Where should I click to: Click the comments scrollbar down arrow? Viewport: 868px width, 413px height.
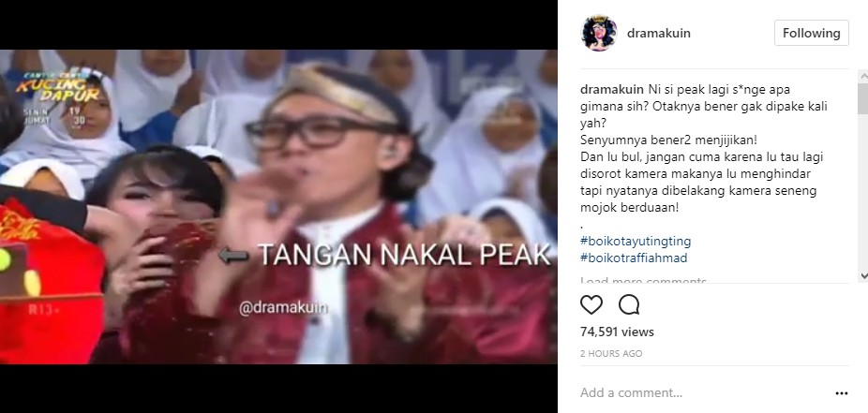[x=862, y=275]
